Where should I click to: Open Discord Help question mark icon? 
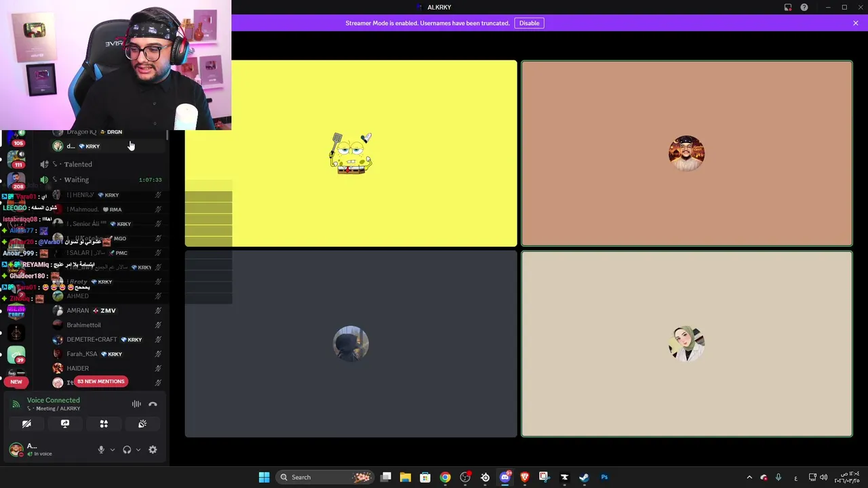(x=804, y=7)
